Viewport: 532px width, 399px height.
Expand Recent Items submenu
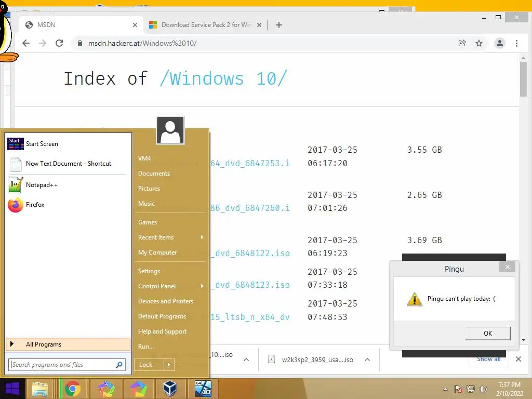(x=170, y=237)
